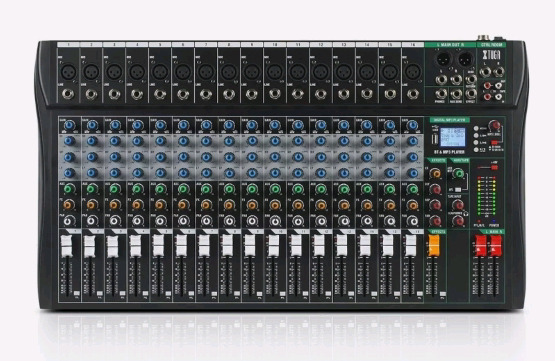Turn channel 6 orange FX knob
Image resolution: width=555 pixels, height=361 pixels.
point(183,205)
